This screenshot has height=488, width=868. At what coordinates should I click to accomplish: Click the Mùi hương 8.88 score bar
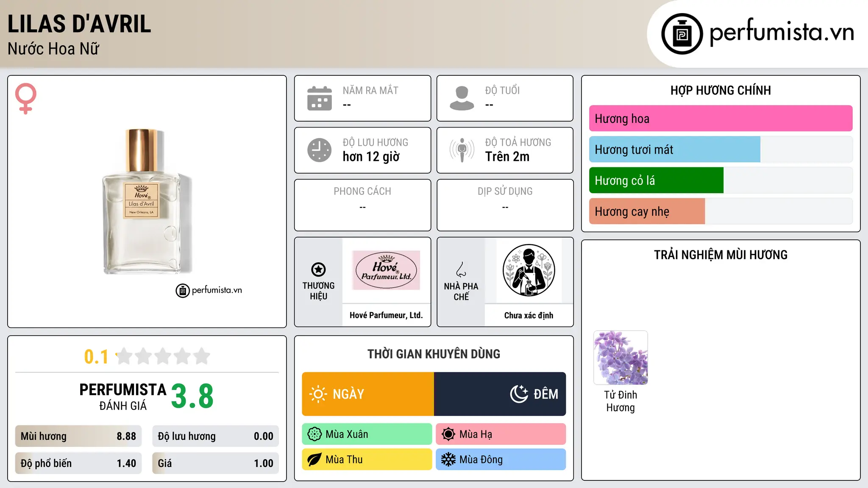(x=78, y=436)
